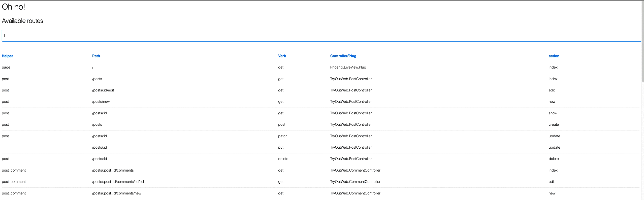
Task: Select the Phoenix.LiveView.Plug controller cell
Action: click(x=348, y=67)
